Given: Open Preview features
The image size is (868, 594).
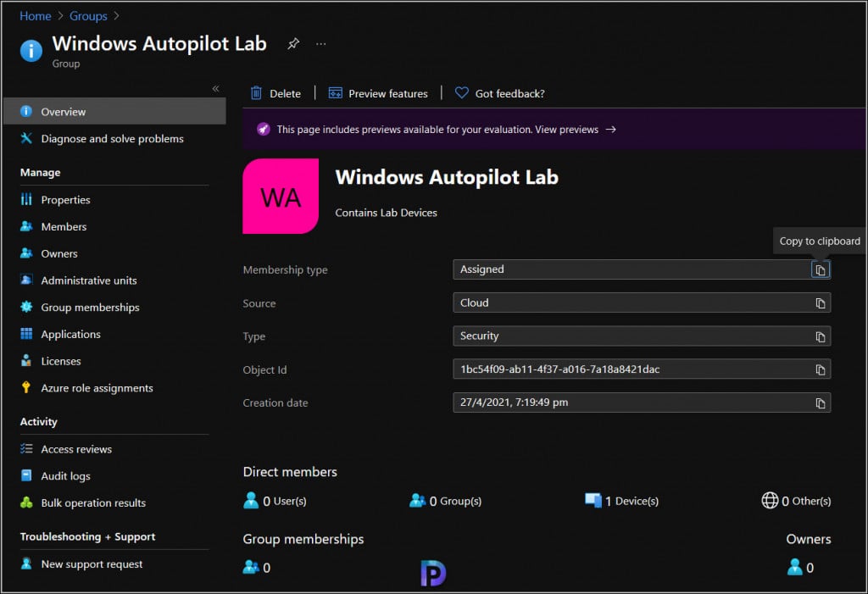Looking at the screenshot, I should tap(378, 93).
